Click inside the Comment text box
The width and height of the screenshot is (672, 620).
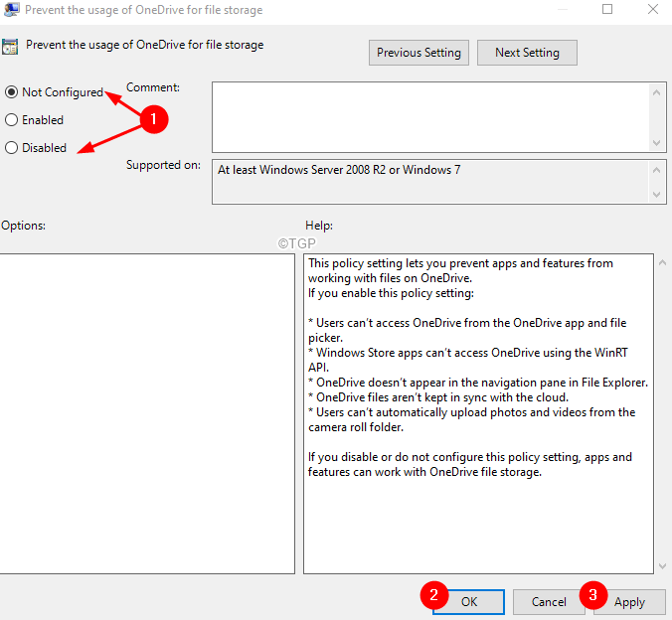point(431,117)
